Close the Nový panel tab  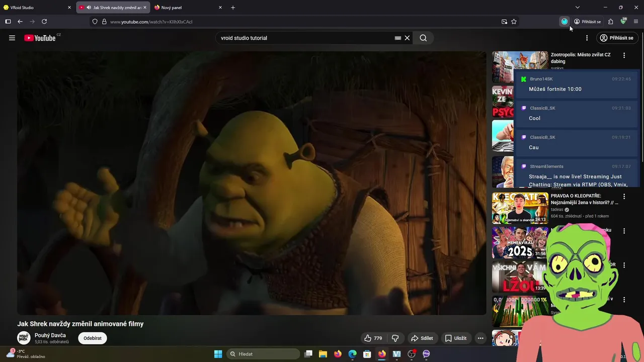point(220,8)
